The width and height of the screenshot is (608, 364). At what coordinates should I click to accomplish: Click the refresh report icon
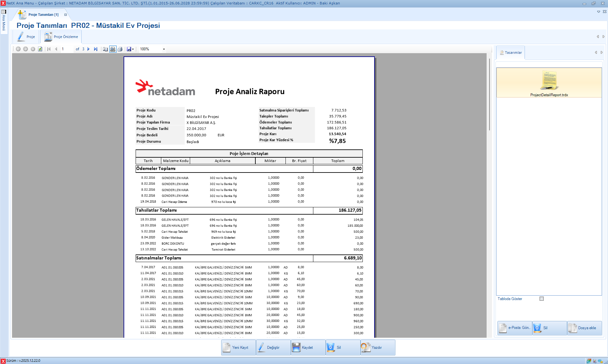click(x=40, y=49)
